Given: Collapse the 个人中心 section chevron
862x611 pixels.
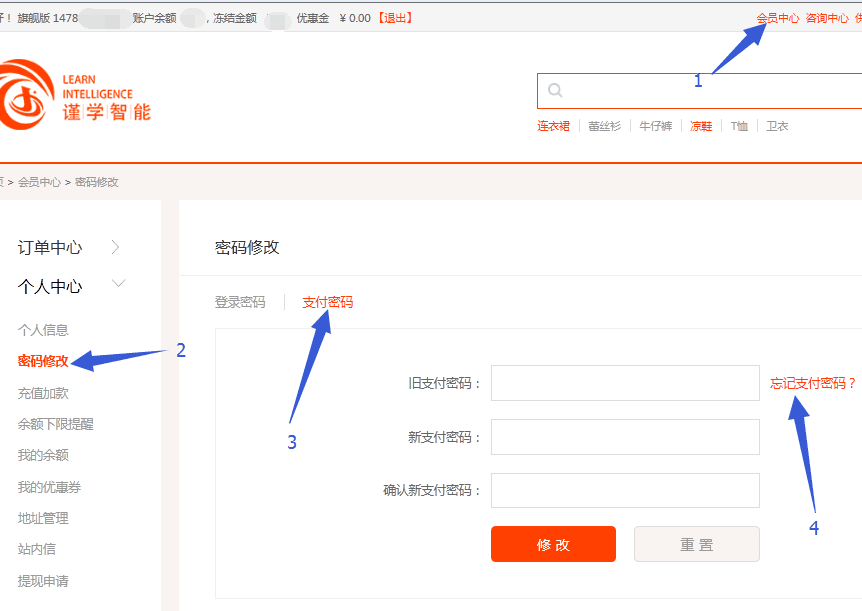Looking at the screenshot, I should (x=119, y=285).
